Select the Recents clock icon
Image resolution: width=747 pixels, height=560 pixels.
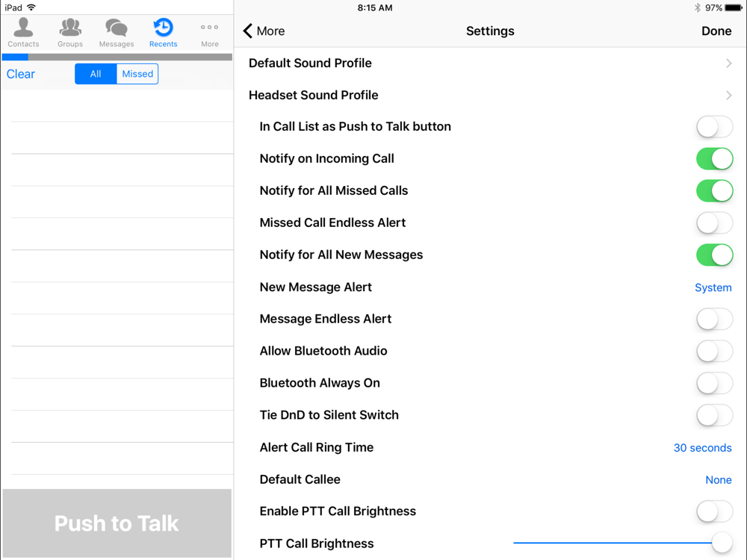(x=163, y=28)
